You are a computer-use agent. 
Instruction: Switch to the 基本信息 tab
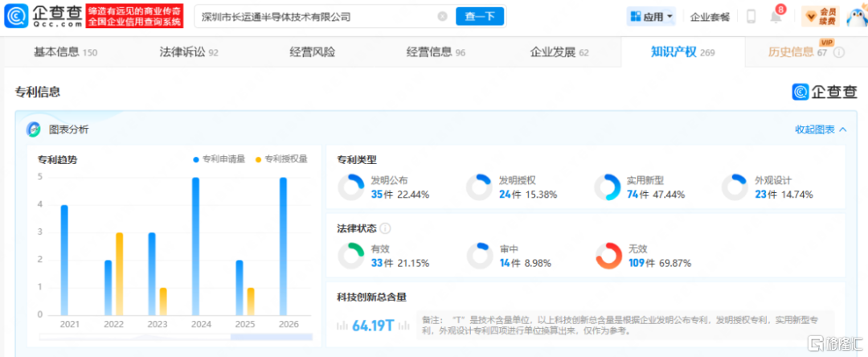(x=65, y=52)
